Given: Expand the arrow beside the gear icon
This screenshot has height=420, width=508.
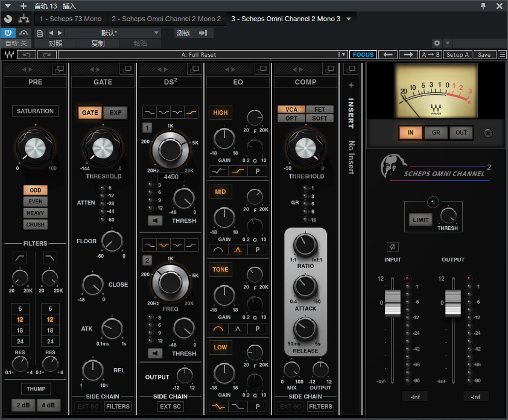Looking at the screenshot, I should (x=448, y=43).
